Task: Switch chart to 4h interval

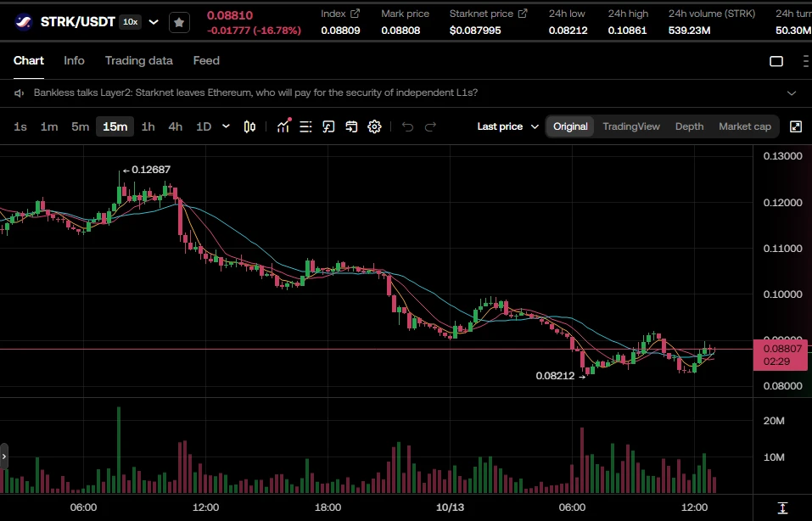Action: (176, 127)
